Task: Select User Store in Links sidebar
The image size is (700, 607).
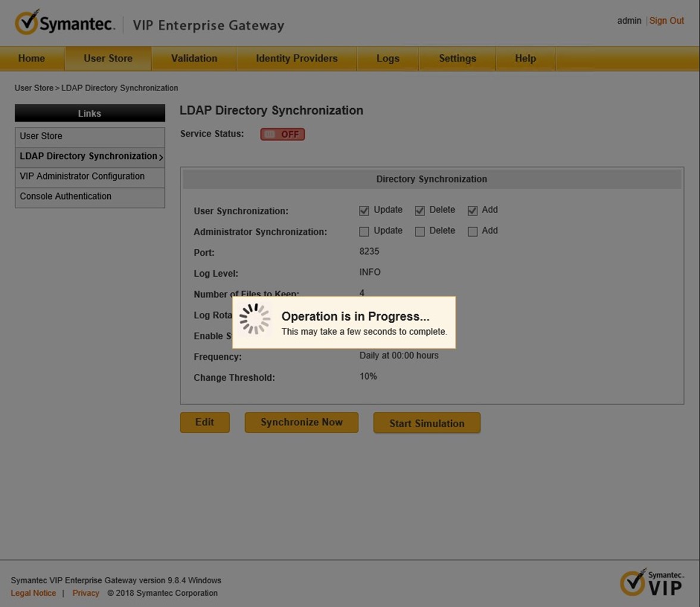Action: click(90, 136)
